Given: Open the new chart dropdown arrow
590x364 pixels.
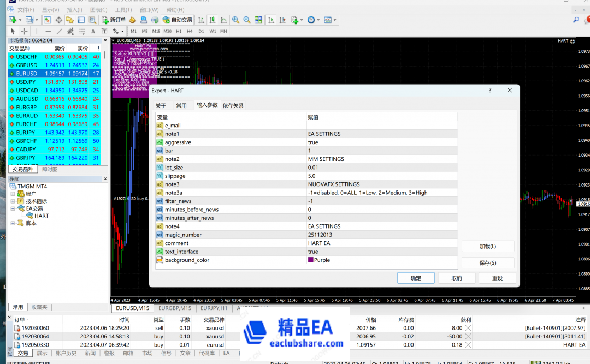Looking at the screenshot, I should [x=20, y=20].
